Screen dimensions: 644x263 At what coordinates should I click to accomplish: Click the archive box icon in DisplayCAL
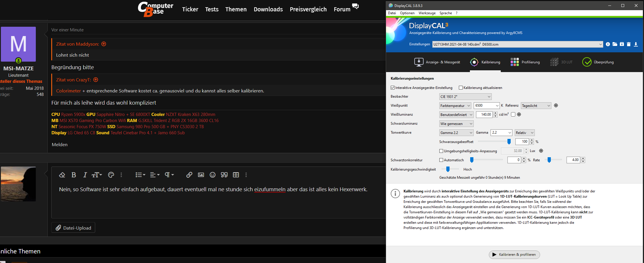(x=622, y=44)
